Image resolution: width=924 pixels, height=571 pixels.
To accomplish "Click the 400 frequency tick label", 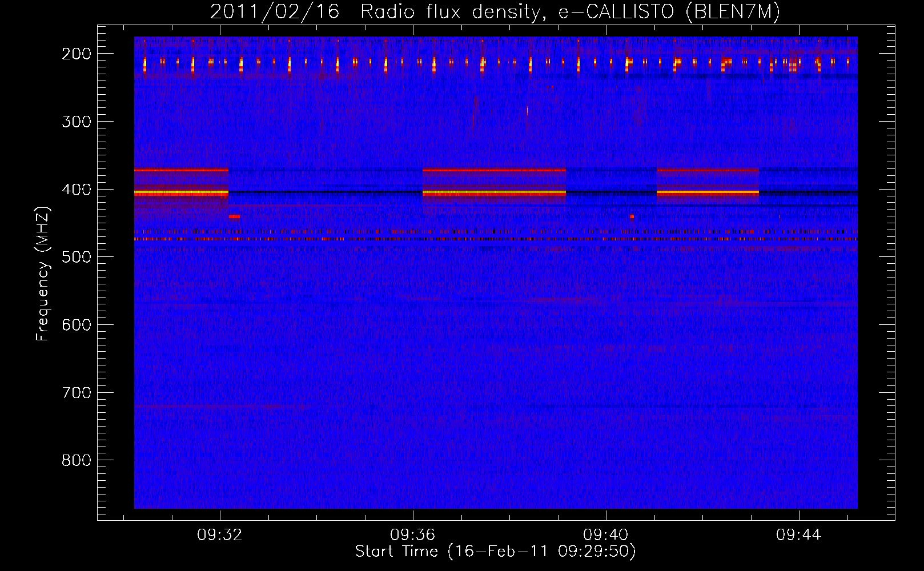I will tap(77, 189).
